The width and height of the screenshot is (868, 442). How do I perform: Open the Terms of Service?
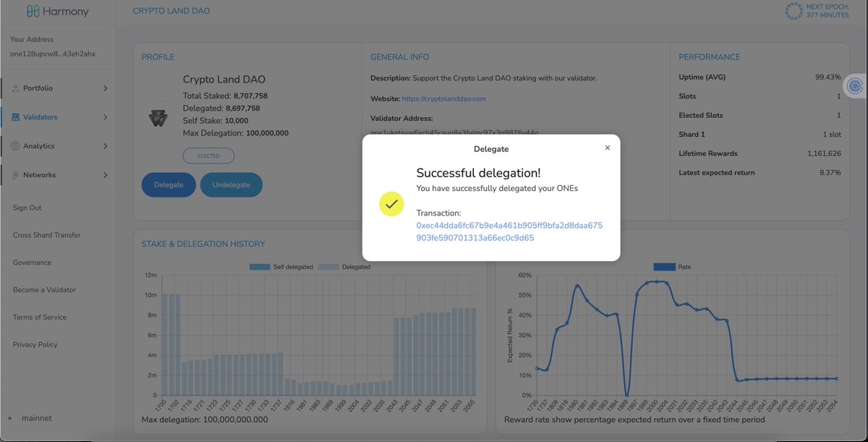click(40, 318)
